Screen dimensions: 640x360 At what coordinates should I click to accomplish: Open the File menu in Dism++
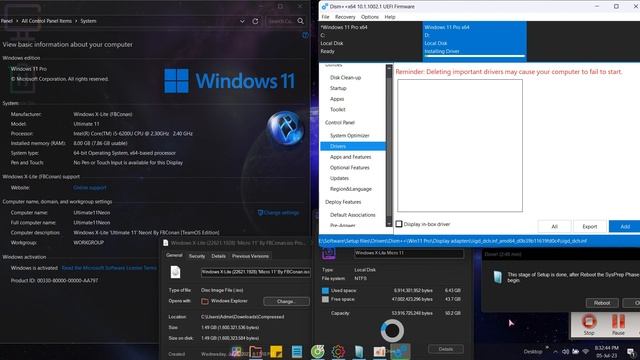325,17
